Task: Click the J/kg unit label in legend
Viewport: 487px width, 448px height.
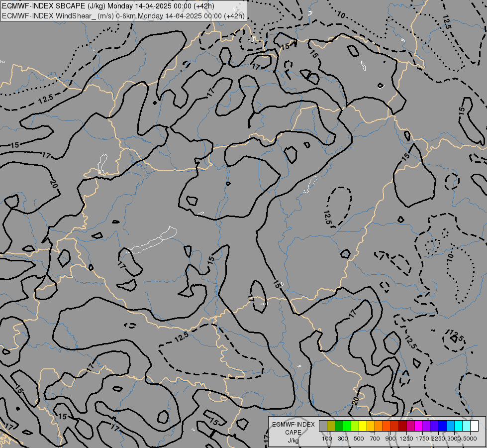Action: tap(293, 441)
